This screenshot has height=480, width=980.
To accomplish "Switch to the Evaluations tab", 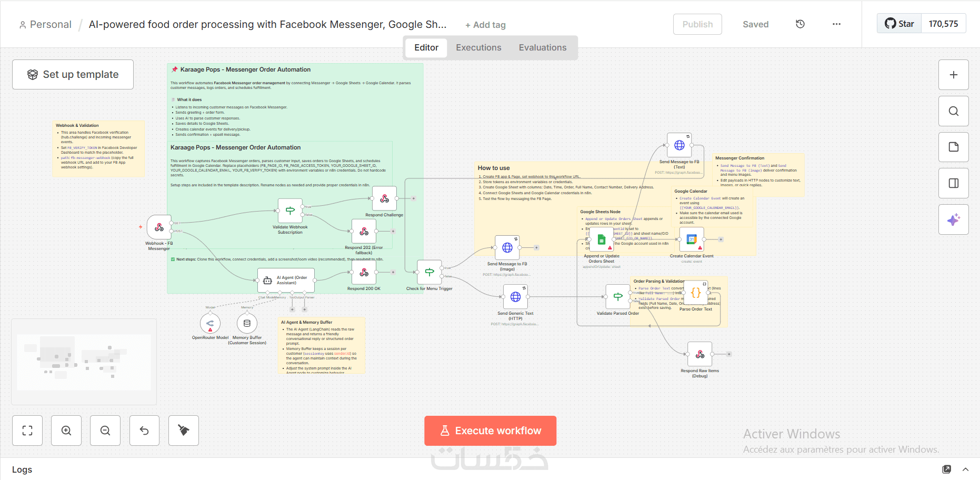I will [543, 48].
